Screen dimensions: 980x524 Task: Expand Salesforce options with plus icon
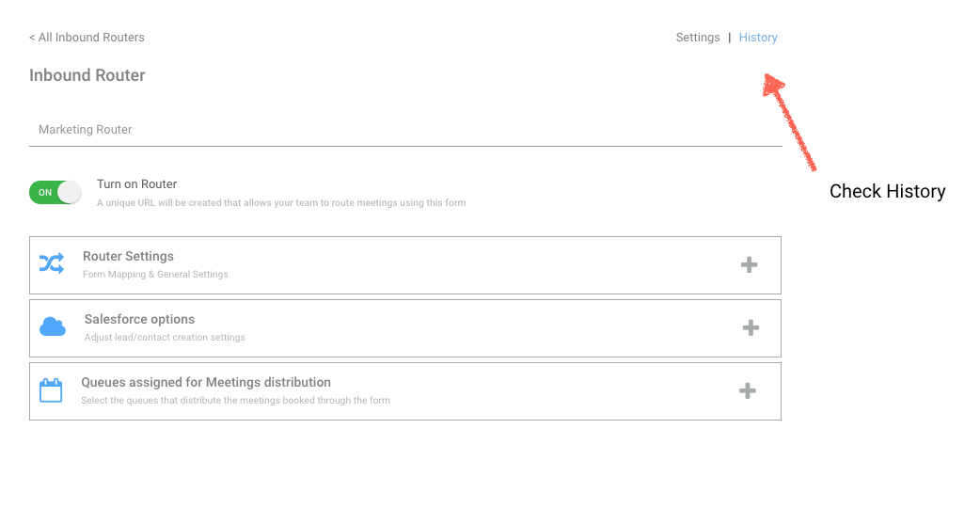(751, 327)
